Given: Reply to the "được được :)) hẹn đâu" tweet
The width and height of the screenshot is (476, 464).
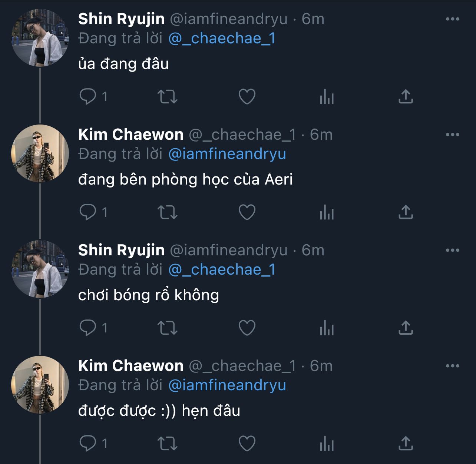Looking at the screenshot, I should pos(88,444).
